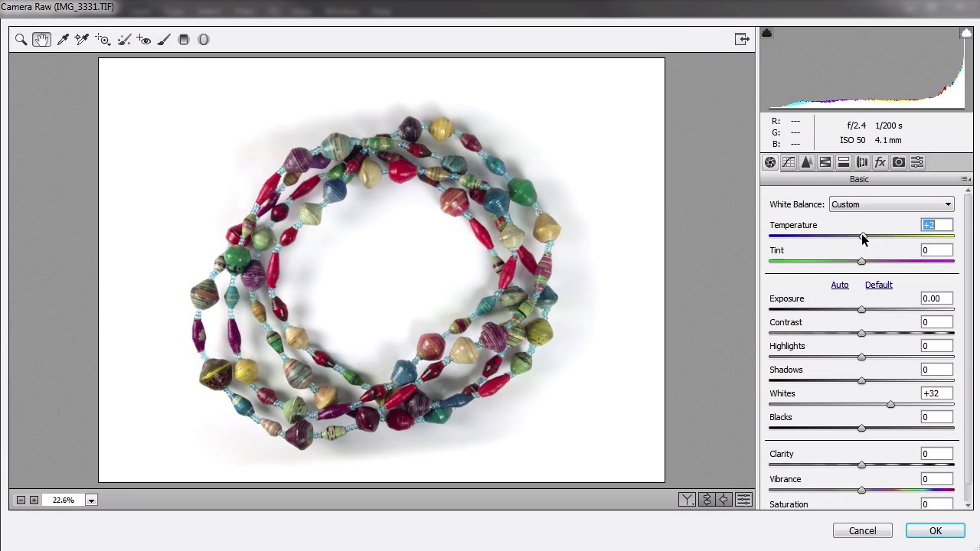Screen dimensions: 980x551
Task: Toggle current panel settings preview icon
Action: point(743,500)
